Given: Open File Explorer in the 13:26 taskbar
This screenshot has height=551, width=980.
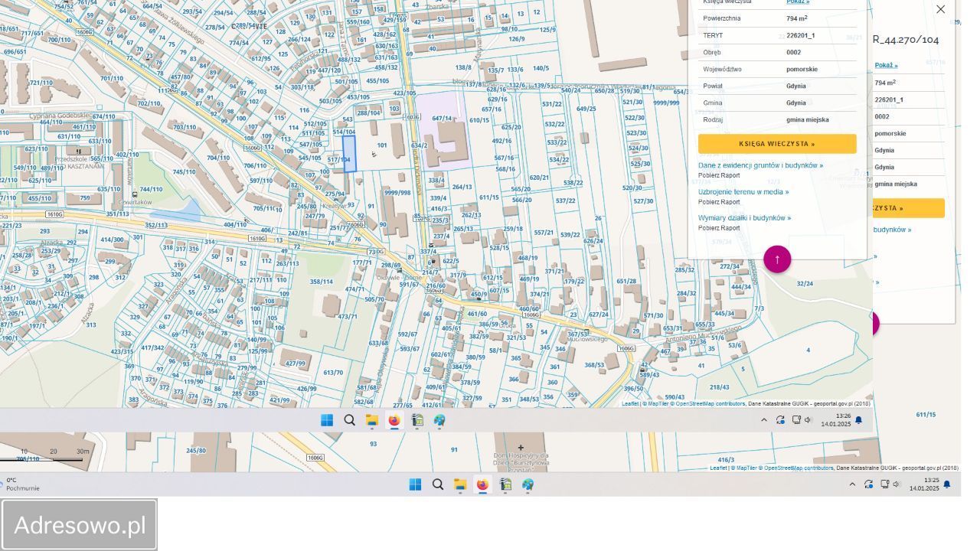Looking at the screenshot, I should 372,420.
